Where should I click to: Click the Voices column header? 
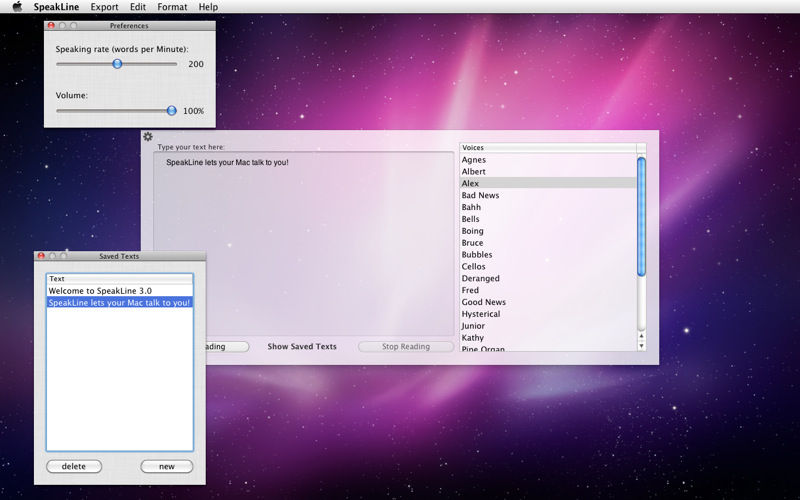pyautogui.click(x=548, y=147)
